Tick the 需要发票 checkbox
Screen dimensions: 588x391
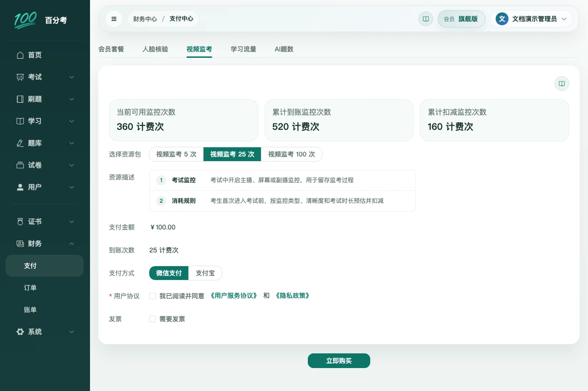point(153,319)
